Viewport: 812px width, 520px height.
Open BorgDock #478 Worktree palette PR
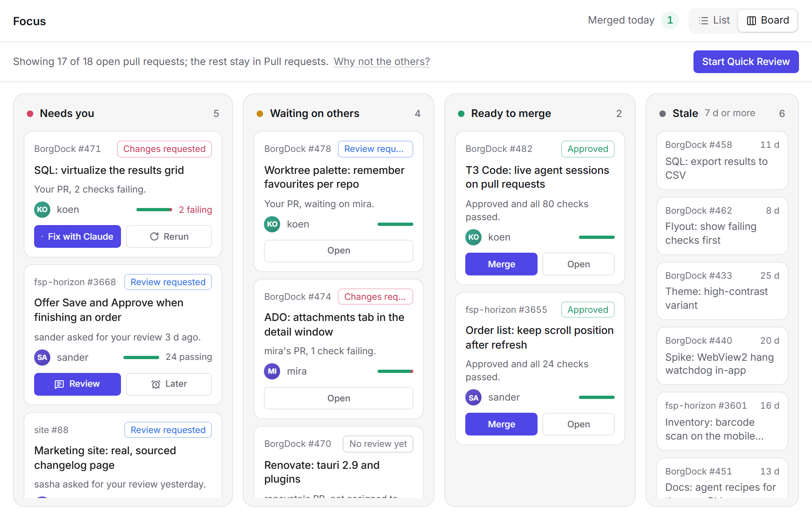point(339,251)
